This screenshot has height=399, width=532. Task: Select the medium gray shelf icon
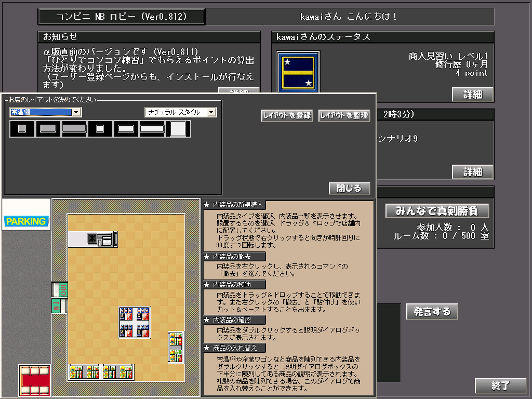point(48,128)
